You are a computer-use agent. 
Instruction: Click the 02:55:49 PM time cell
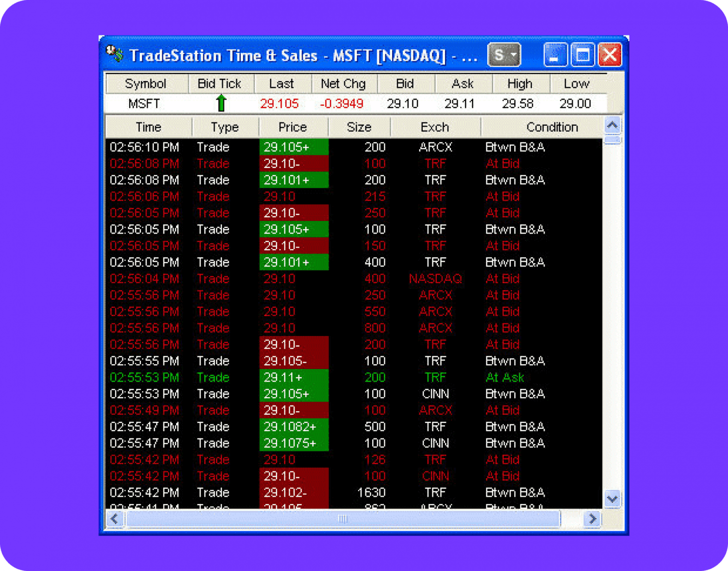click(145, 410)
